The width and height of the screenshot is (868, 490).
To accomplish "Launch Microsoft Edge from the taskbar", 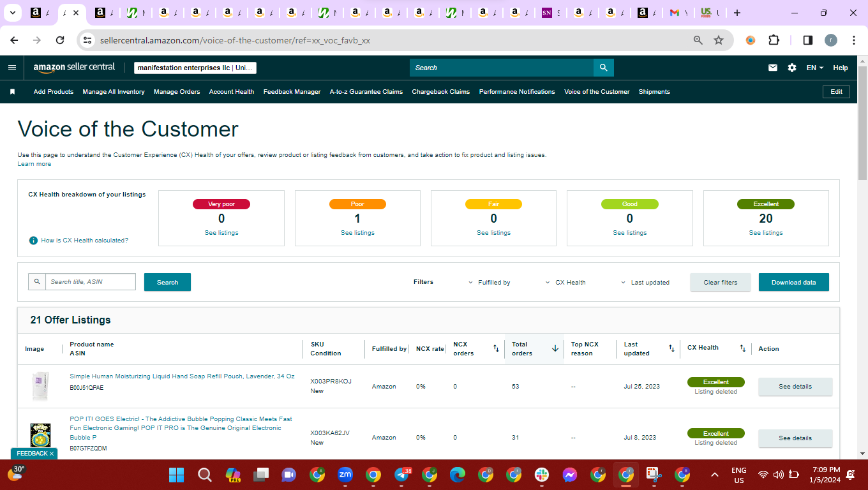I will click(458, 475).
